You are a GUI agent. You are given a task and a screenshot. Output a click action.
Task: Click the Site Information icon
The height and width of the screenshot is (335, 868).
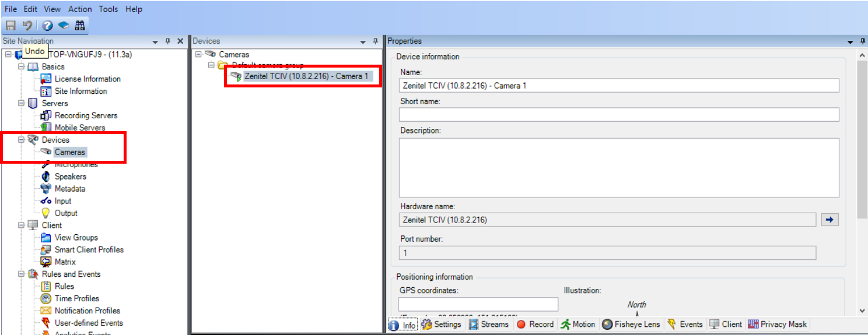tap(45, 91)
